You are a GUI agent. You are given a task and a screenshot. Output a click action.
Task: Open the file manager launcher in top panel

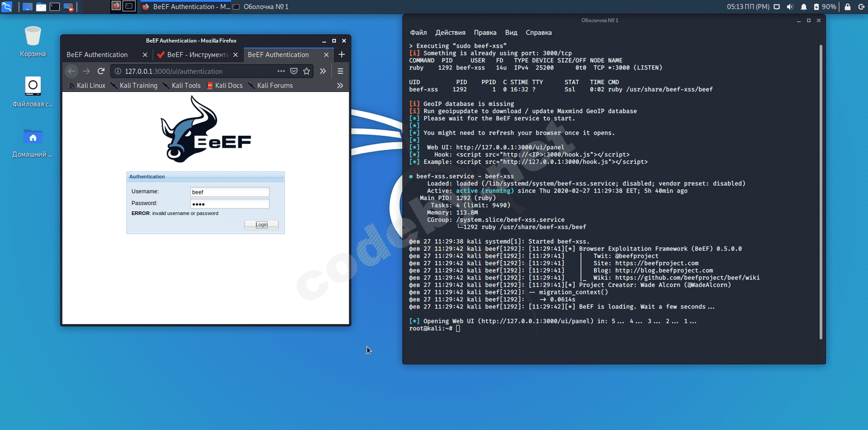pos(41,7)
